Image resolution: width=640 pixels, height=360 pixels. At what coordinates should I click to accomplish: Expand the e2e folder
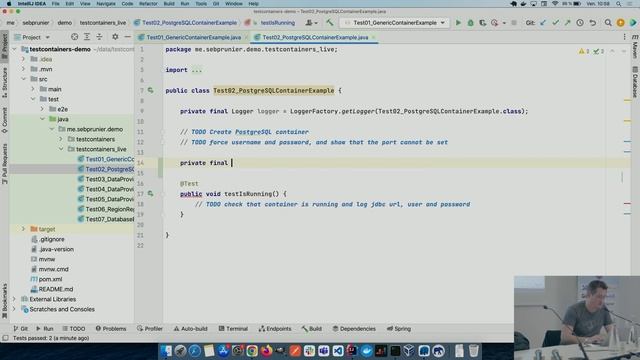coord(42,109)
